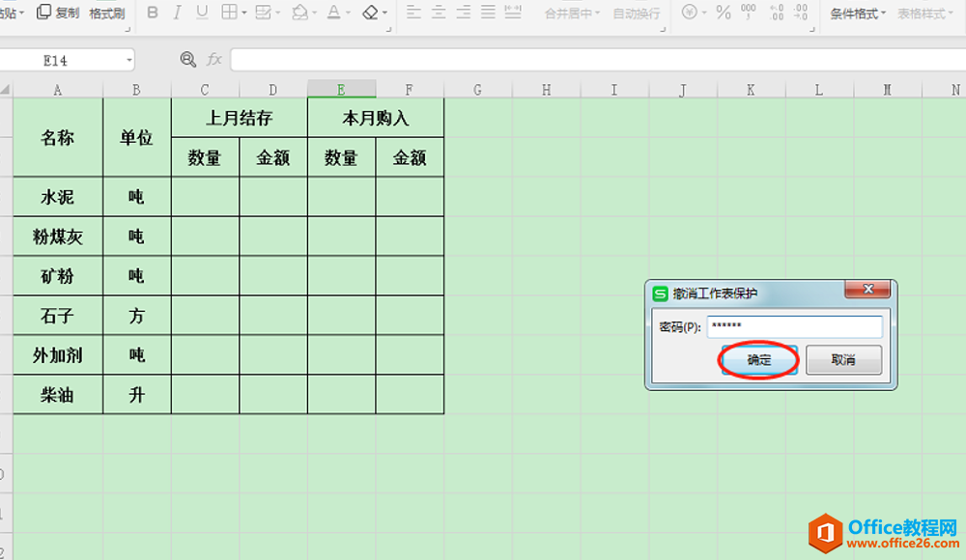Click the 升 unit cell
The width and height of the screenshot is (966, 560).
(137, 394)
